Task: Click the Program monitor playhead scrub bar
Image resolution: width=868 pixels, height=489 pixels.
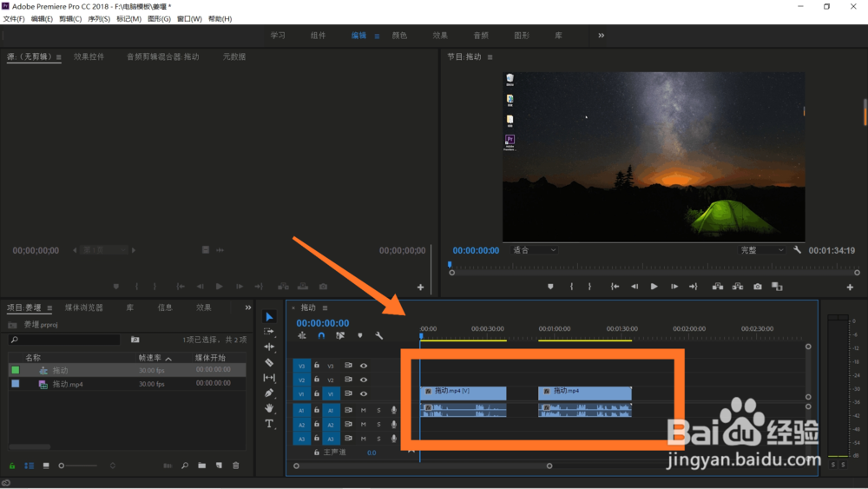Action: pos(654,267)
